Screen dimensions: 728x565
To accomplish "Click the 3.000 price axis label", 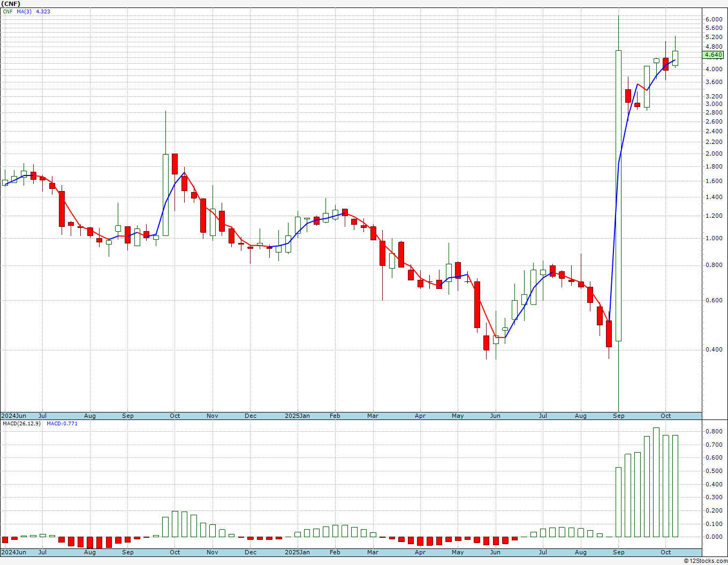I will tap(714, 104).
